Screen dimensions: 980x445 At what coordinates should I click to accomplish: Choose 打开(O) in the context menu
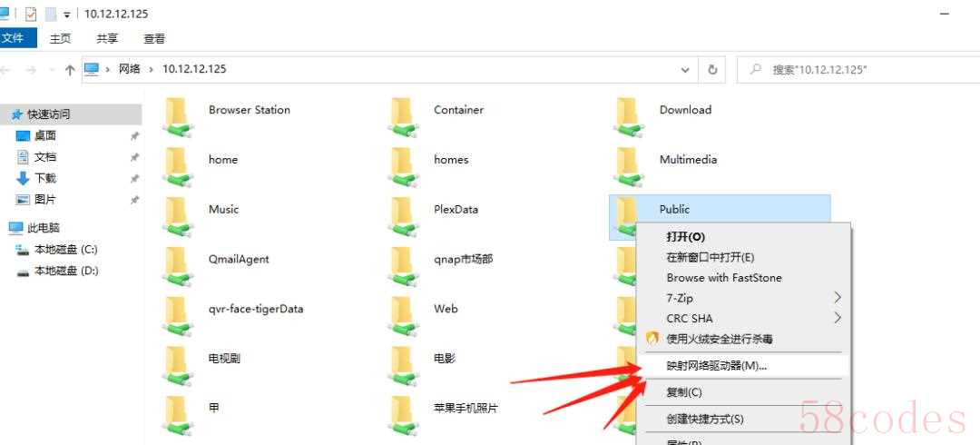(744, 237)
